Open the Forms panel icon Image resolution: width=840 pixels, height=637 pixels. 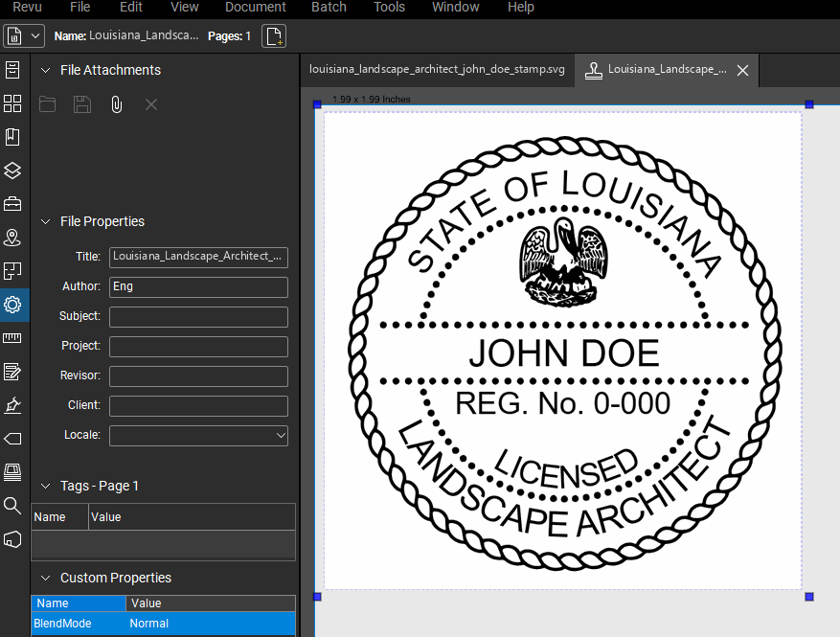(12, 372)
